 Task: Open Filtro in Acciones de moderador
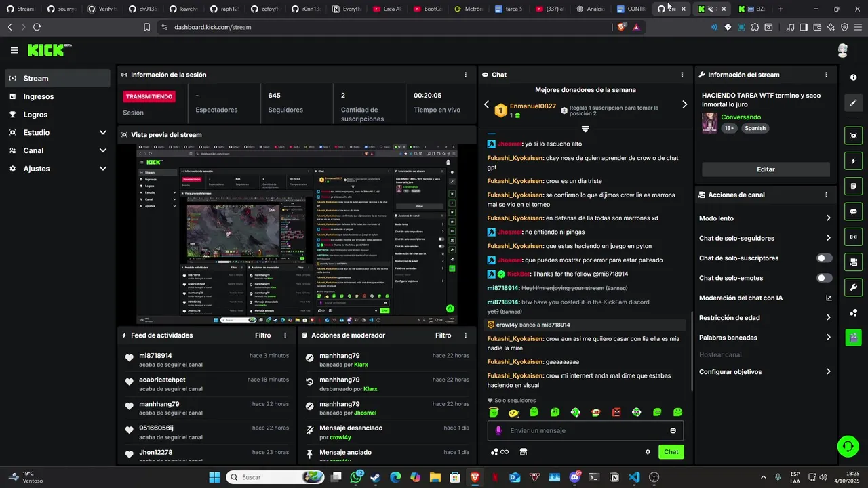click(x=443, y=335)
